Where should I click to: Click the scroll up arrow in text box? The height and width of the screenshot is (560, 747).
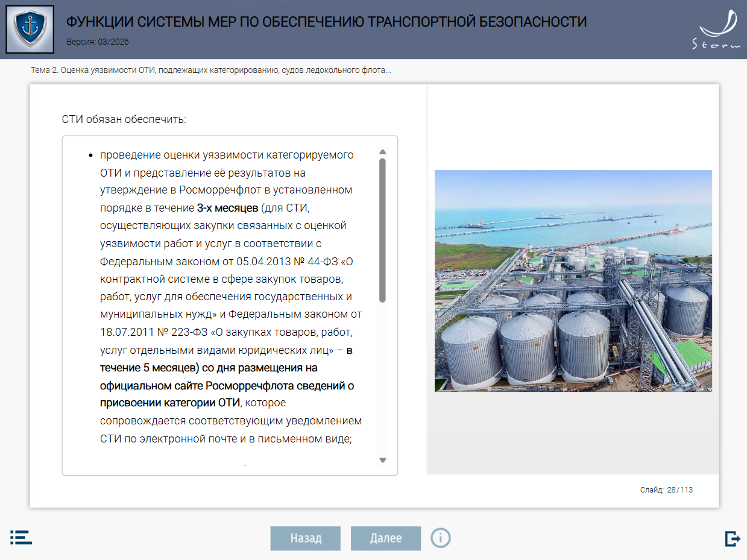pyautogui.click(x=382, y=152)
